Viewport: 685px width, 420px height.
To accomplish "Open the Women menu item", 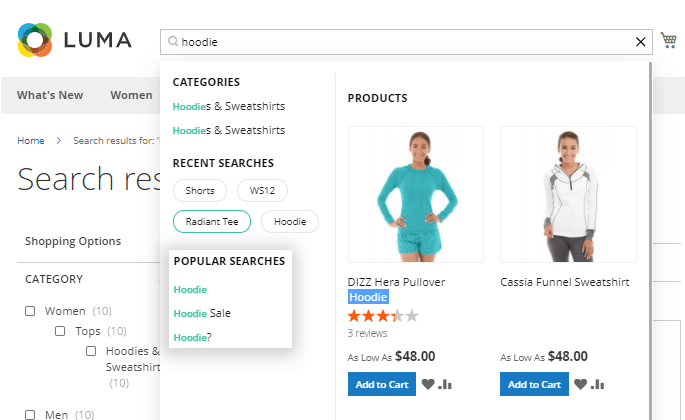I will 131,95.
